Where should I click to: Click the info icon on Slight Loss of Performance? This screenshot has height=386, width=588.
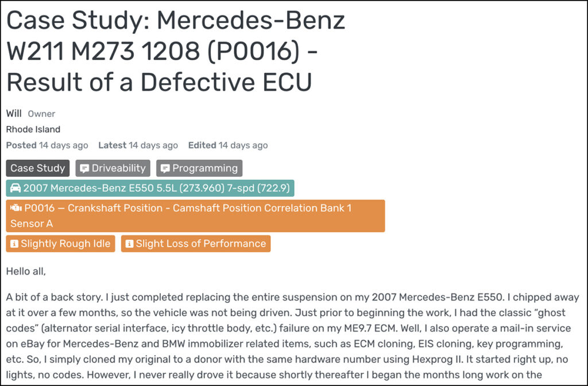tap(129, 244)
